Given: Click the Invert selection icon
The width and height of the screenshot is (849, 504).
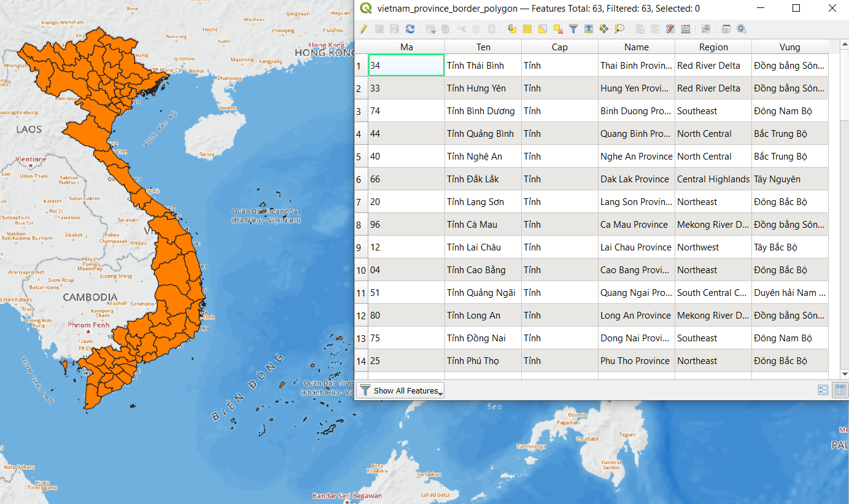Looking at the screenshot, I should click(x=543, y=29).
